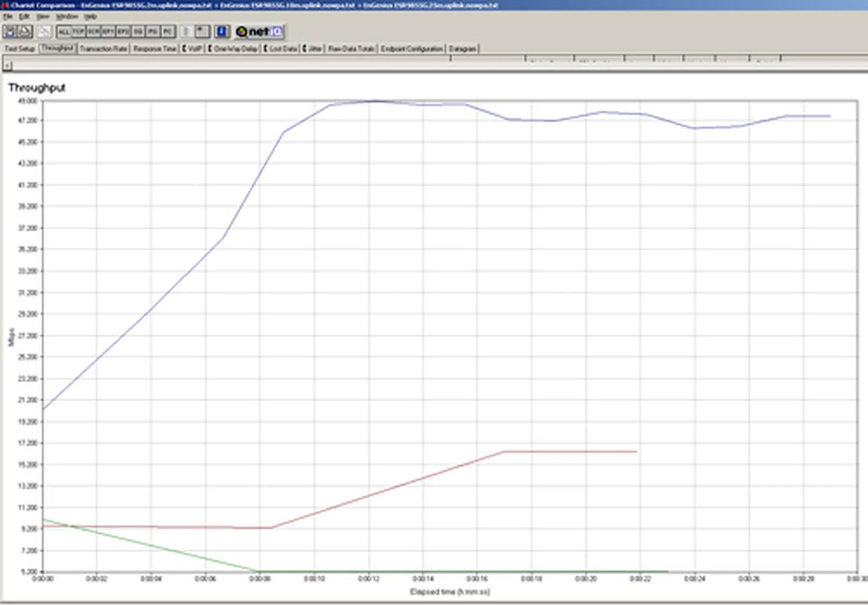Toggle the TCP results filter
This screenshot has width=868, height=605.
point(78,32)
